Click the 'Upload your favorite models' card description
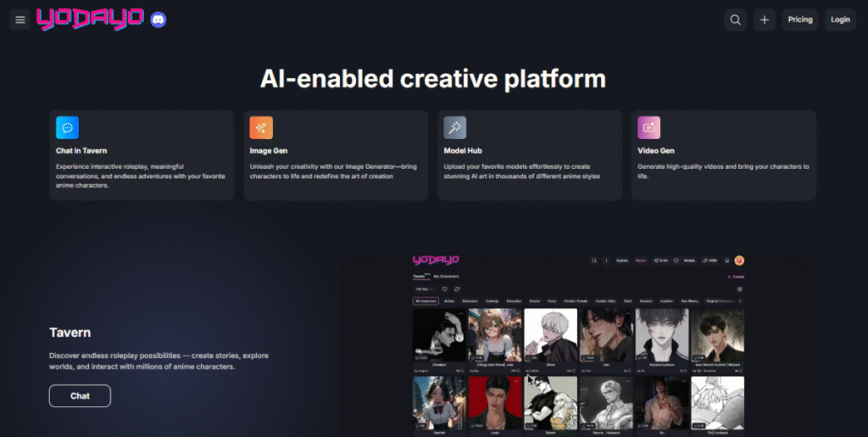Screen dimensions: 868x437 [x=522, y=171]
